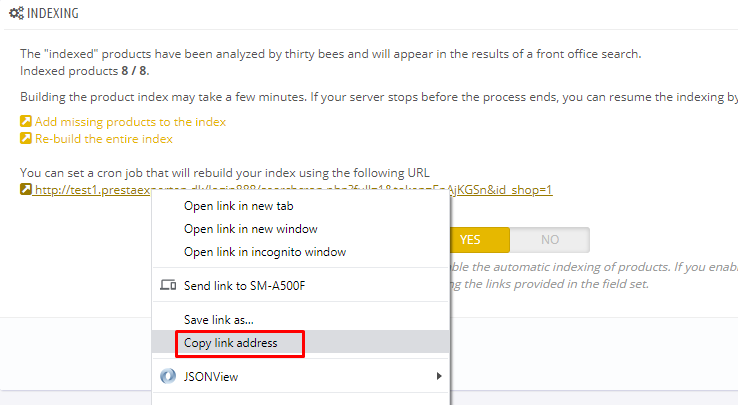Click the JSONView extension icon

click(168, 376)
